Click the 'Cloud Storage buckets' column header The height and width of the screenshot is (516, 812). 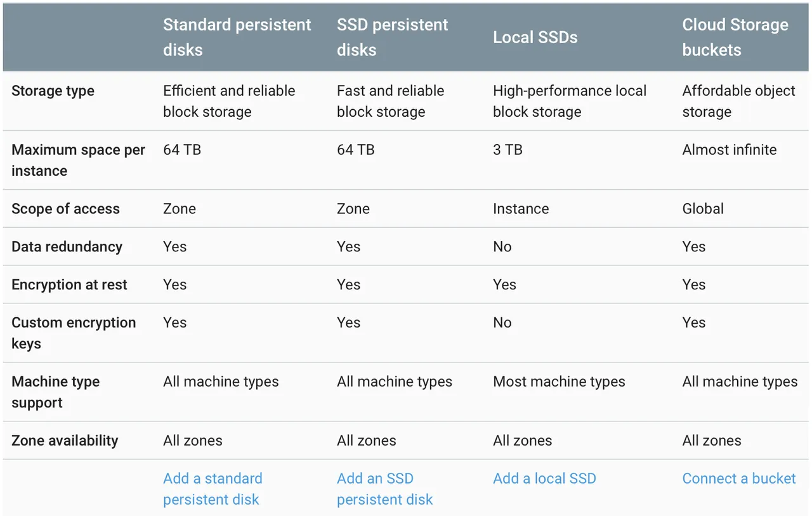pyautogui.click(x=735, y=37)
